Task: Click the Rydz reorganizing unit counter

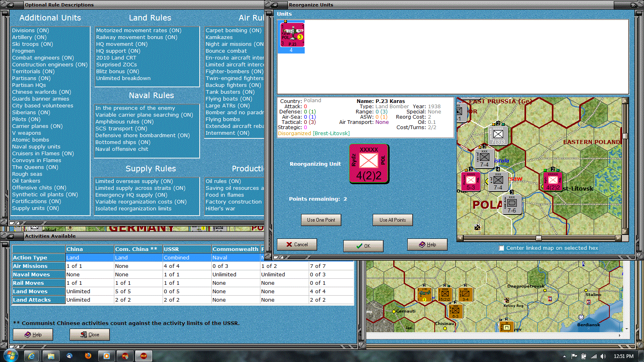Action: click(369, 164)
